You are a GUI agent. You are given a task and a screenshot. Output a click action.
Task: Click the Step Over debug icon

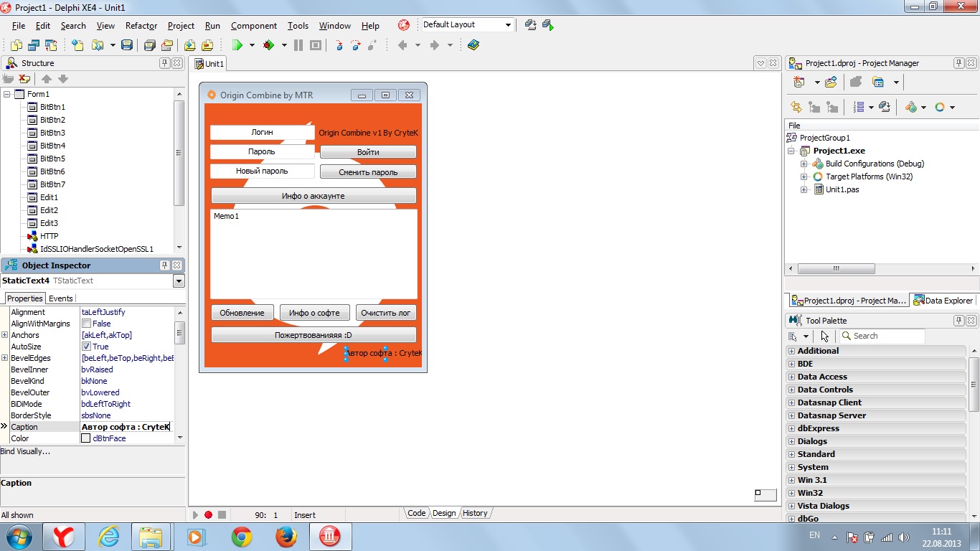click(x=355, y=45)
